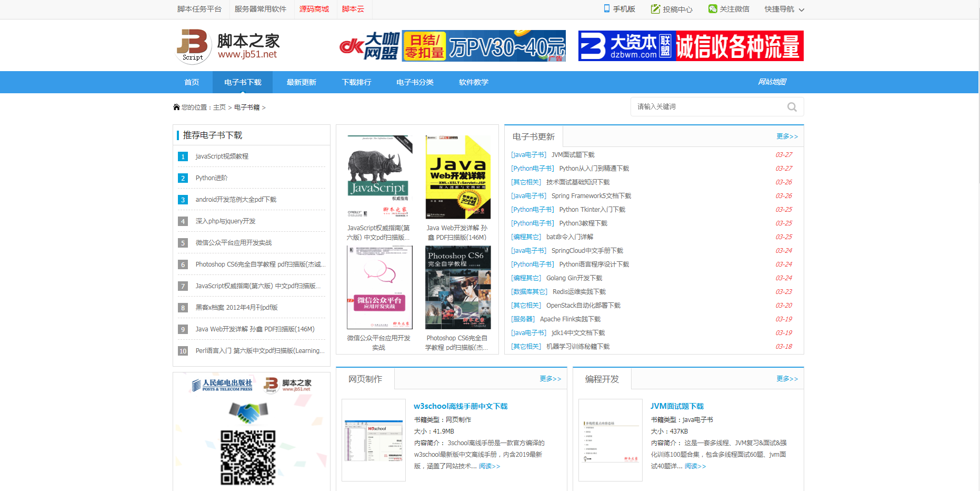This screenshot has height=491, width=980.
Task: Click the JVM面试题 document thumbnail
Action: coord(611,440)
